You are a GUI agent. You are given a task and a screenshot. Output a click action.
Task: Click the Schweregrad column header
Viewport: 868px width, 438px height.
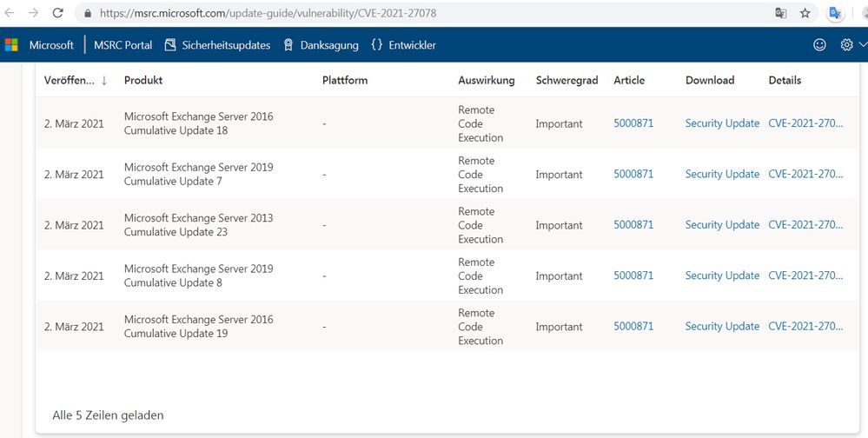[567, 80]
